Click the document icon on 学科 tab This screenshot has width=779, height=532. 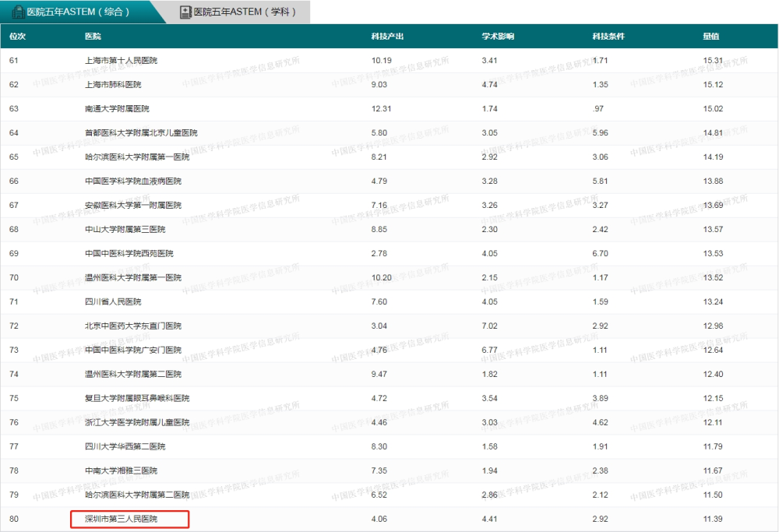pos(186,12)
